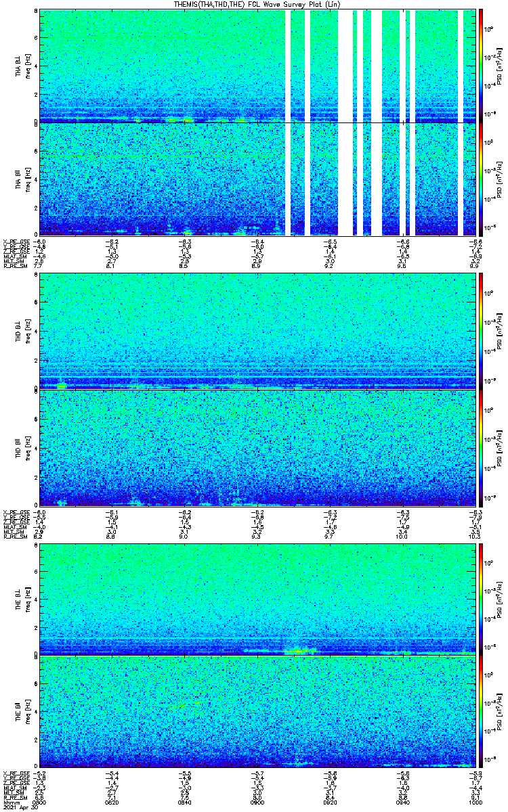508x812 pixels.
Task: Click the THA B⊥ PSD color bar
Action: (482, 66)
